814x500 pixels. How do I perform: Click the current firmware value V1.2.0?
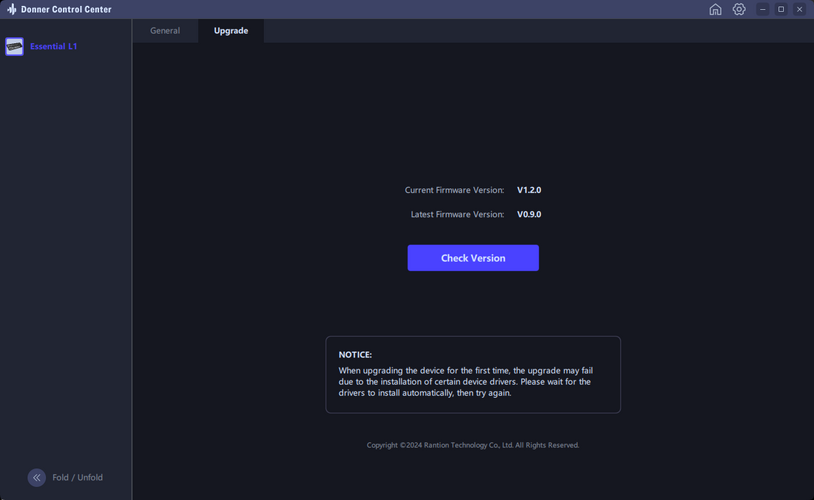pos(529,190)
